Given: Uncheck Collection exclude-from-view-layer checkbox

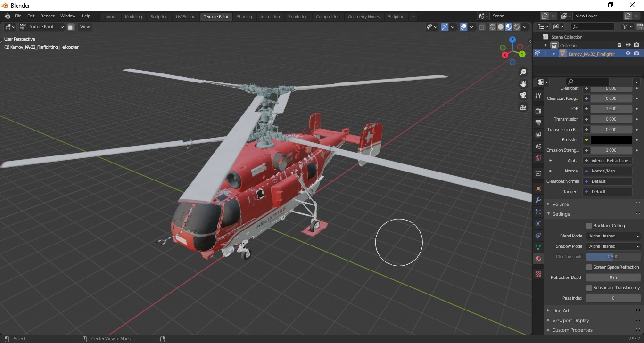Looking at the screenshot, I should [x=619, y=45].
